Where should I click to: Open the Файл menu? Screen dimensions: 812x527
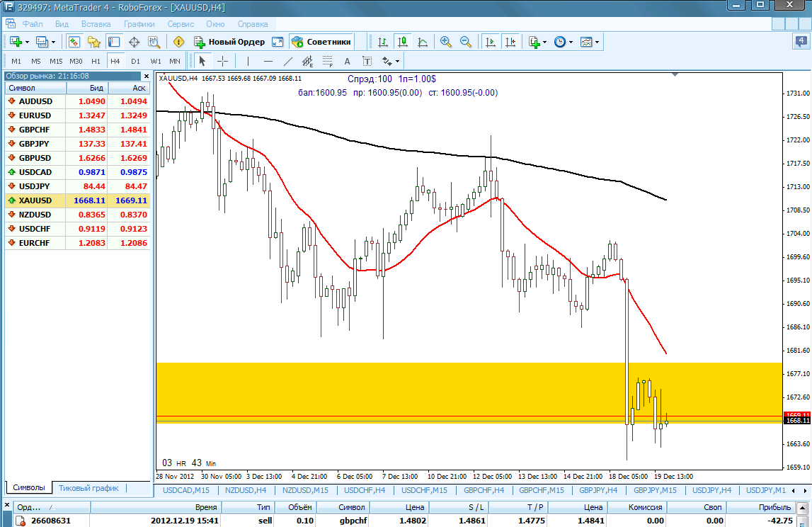[32, 24]
